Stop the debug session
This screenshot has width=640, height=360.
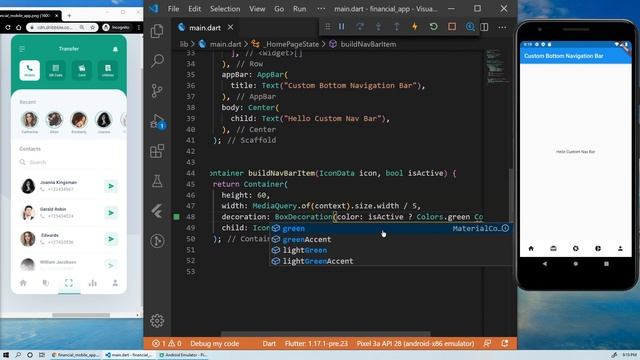452,27
